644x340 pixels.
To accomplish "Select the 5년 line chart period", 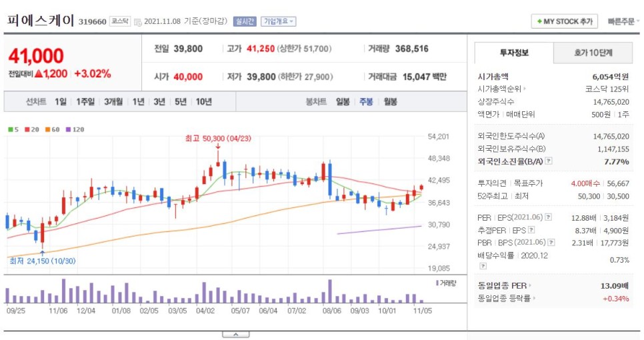I will (181, 101).
